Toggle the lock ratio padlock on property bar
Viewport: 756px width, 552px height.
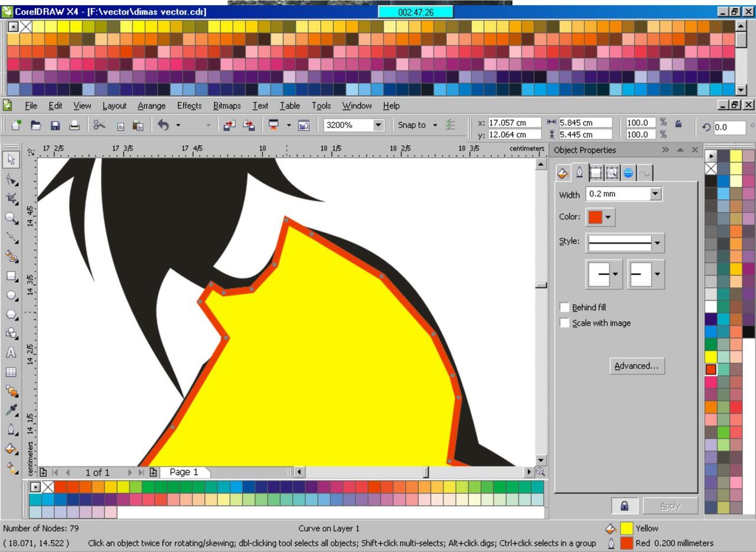tap(678, 124)
